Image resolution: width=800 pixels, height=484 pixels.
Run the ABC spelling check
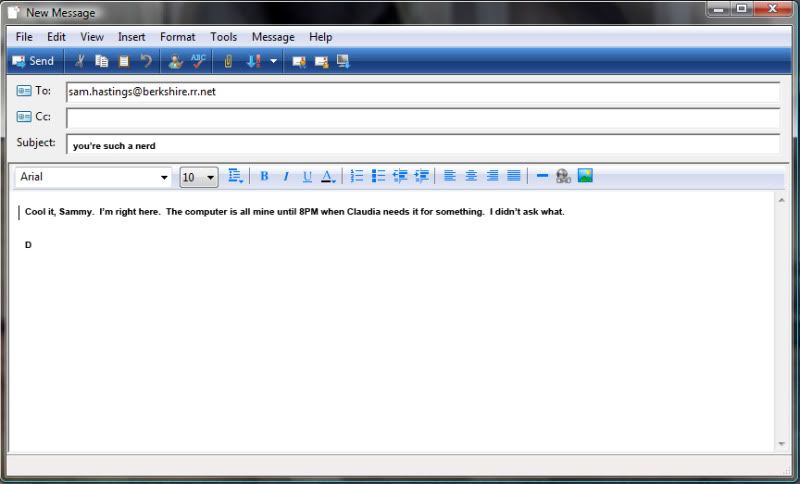coord(198,61)
